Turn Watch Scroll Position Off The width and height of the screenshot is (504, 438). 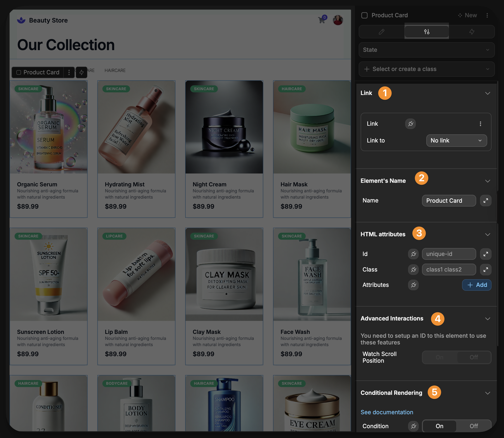(474, 357)
